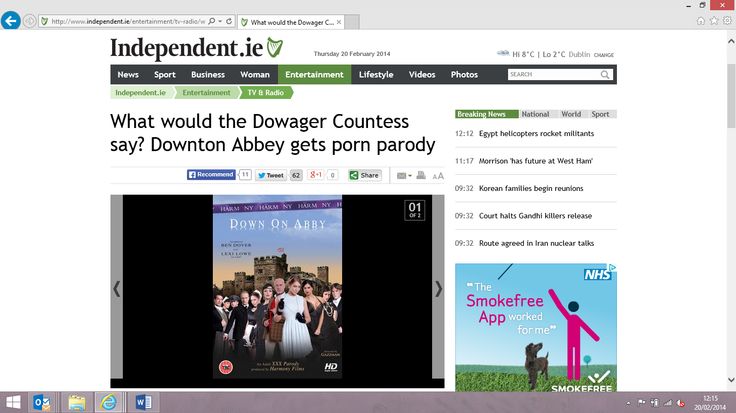This screenshot has width=736, height=413.
Task: Open the Sport navigation menu
Action: (165, 75)
